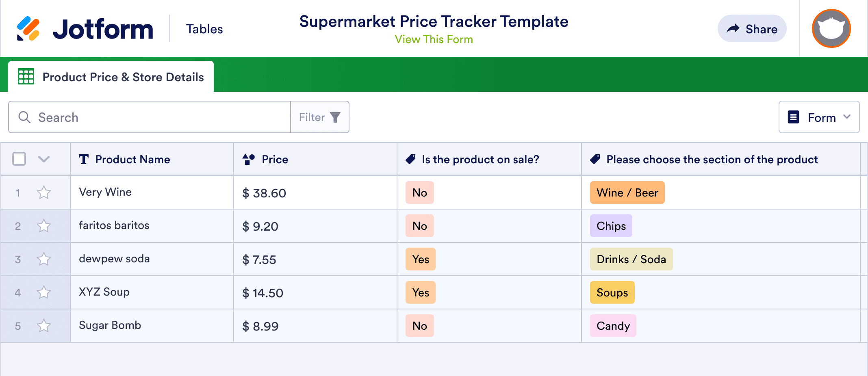Click the table grid icon on tab

click(26, 77)
